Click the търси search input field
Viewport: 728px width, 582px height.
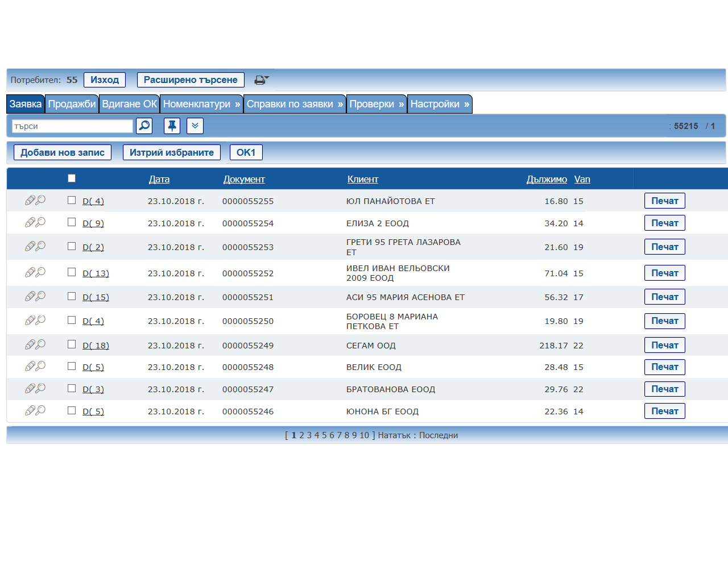(72, 126)
